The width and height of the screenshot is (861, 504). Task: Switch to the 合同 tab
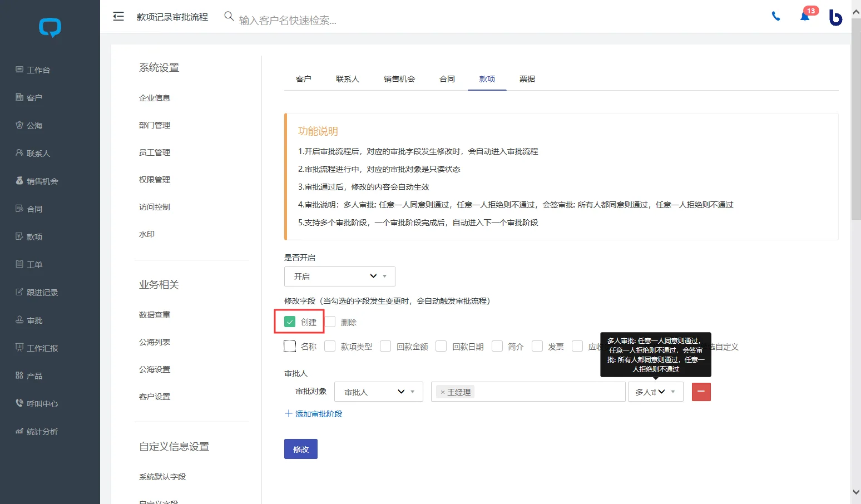[x=447, y=79]
